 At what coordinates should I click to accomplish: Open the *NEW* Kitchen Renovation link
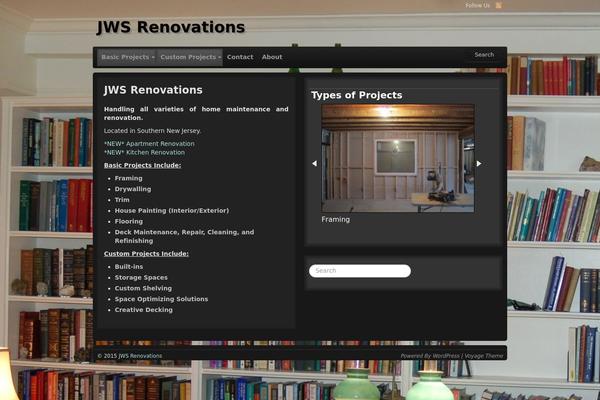(x=144, y=152)
